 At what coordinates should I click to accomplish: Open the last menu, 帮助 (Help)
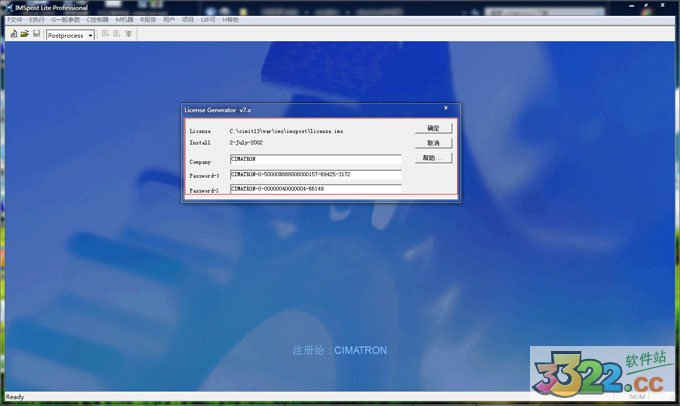point(230,20)
